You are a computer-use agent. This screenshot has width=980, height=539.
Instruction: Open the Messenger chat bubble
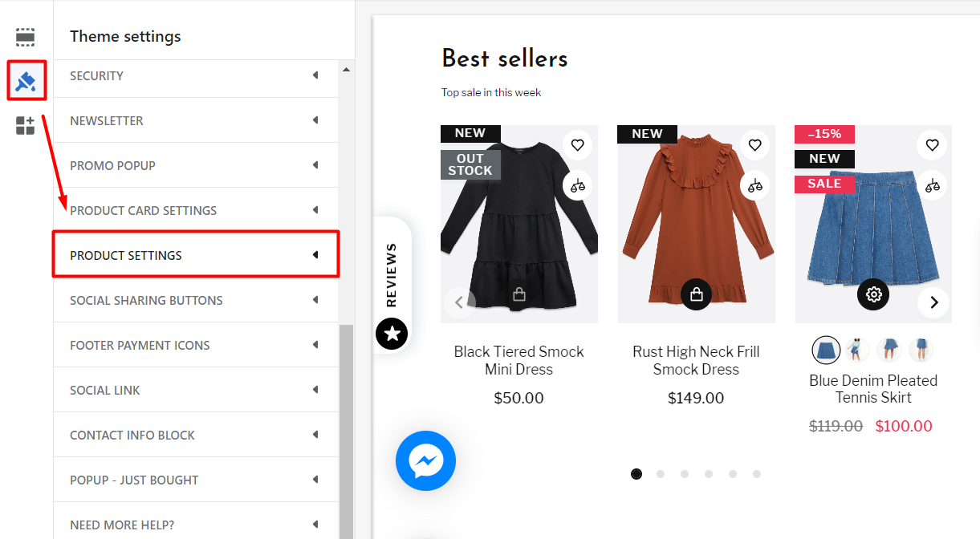pos(425,460)
